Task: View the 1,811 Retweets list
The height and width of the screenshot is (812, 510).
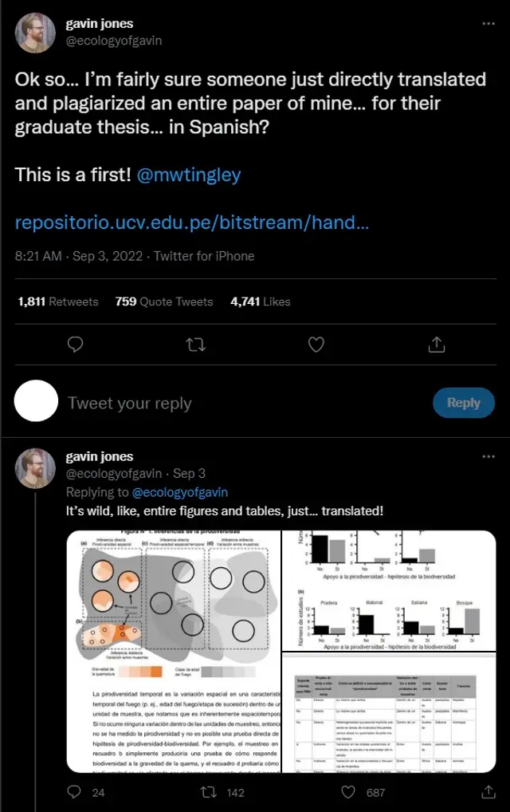Action: pos(58,302)
